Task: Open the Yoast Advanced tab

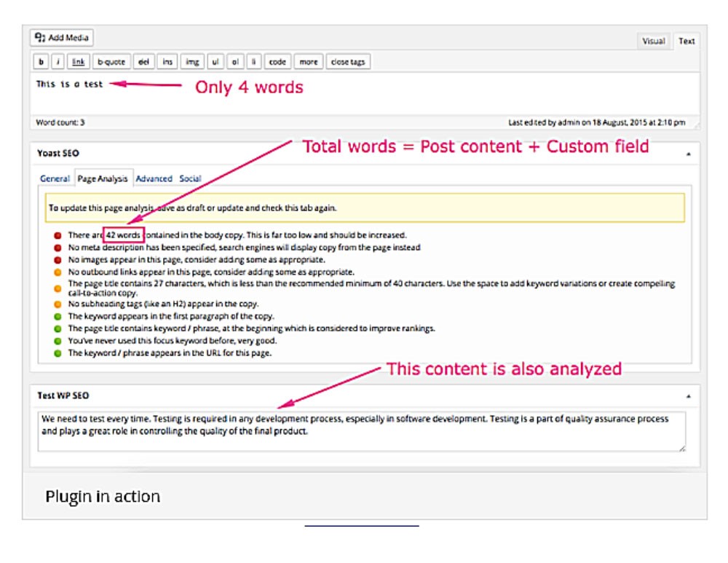Action: click(154, 178)
